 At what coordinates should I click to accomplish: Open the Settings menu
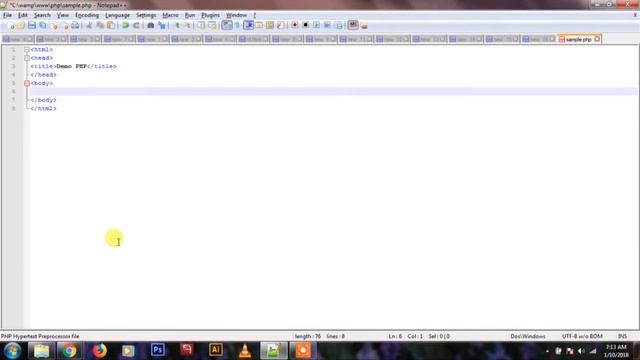tap(146, 15)
